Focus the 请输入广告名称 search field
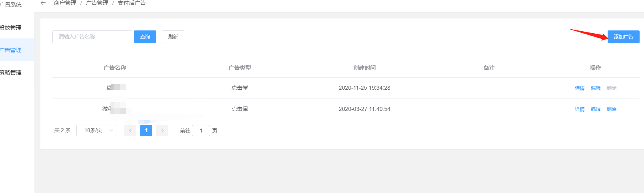 (x=92, y=37)
